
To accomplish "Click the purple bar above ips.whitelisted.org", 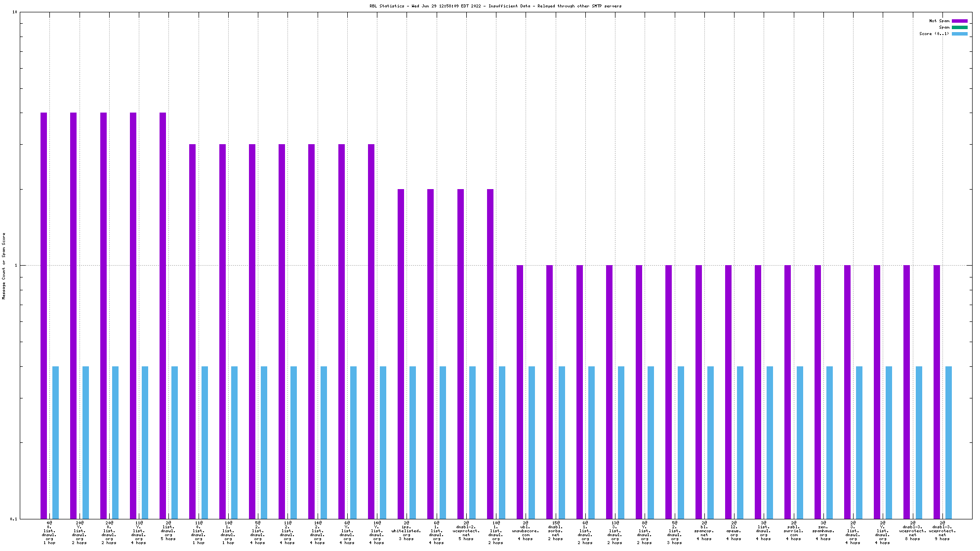I will 401,353.
